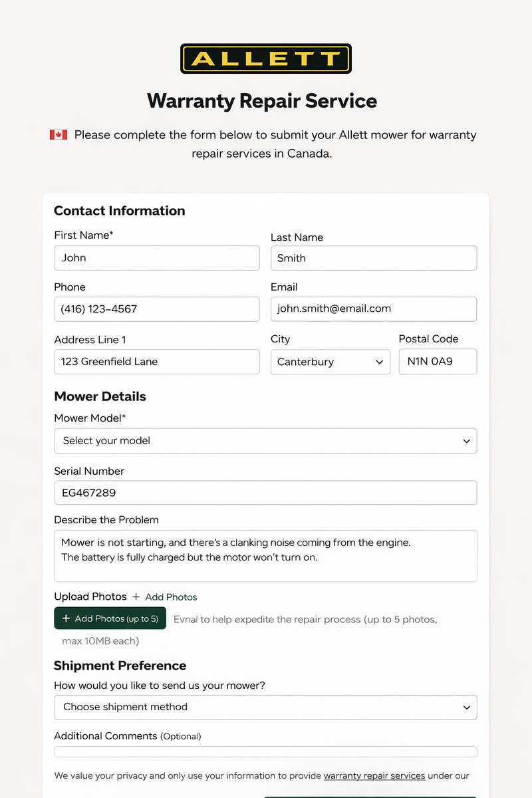Expand the Select your model dropdown
Viewport: 532px width, 798px height.
click(x=265, y=441)
